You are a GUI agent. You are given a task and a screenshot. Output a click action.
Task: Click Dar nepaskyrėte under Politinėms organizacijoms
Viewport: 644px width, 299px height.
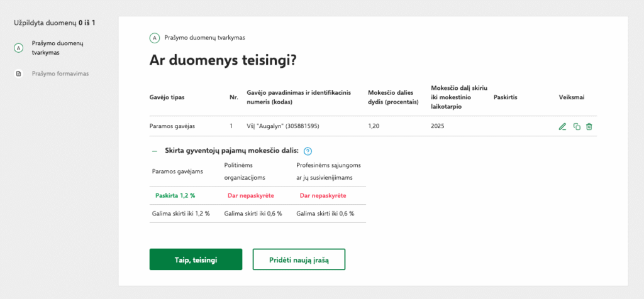[x=250, y=195]
